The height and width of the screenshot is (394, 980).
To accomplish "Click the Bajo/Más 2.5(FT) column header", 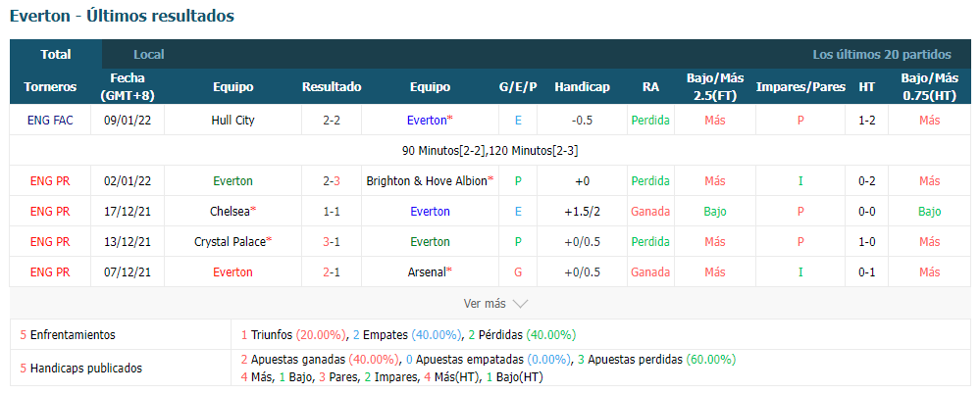I will click(x=715, y=87).
